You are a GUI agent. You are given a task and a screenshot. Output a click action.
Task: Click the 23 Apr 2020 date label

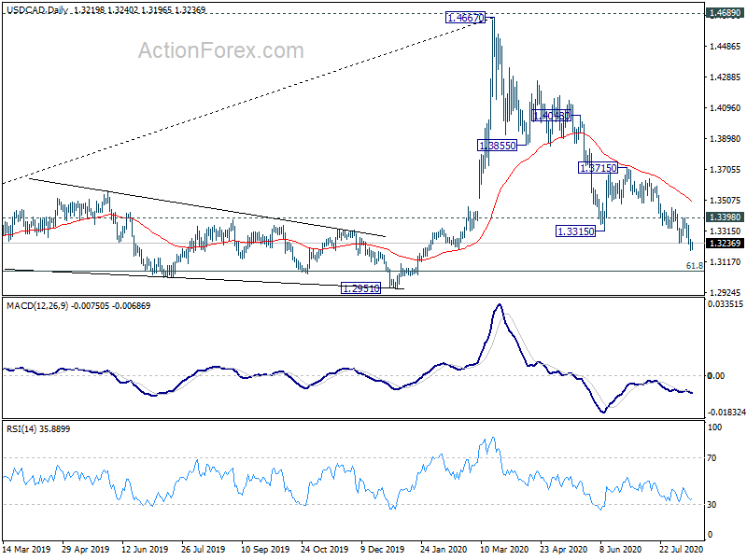pos(564,549)
